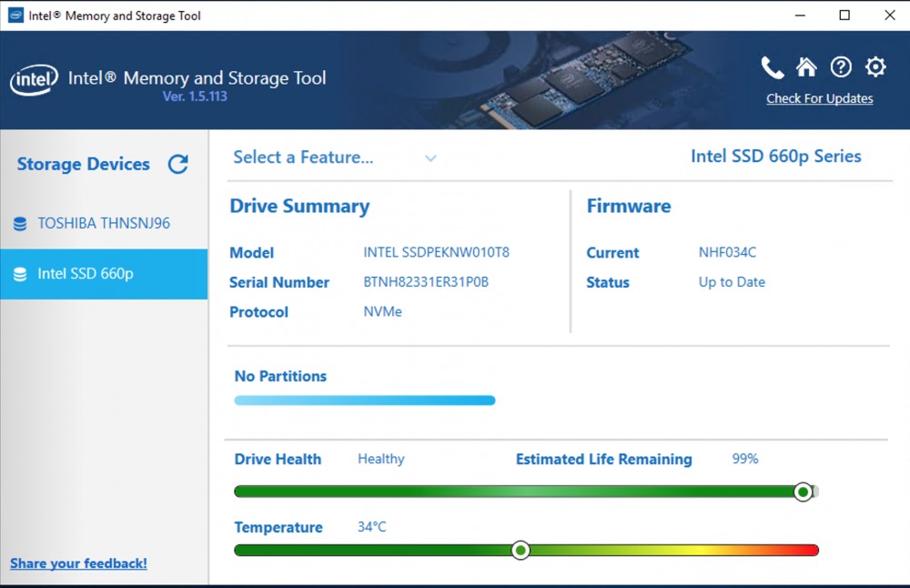Open settings with the gear icon
The width and height of the screenshot is (910, 588).
pyautogui.click(x=875, y=66)
